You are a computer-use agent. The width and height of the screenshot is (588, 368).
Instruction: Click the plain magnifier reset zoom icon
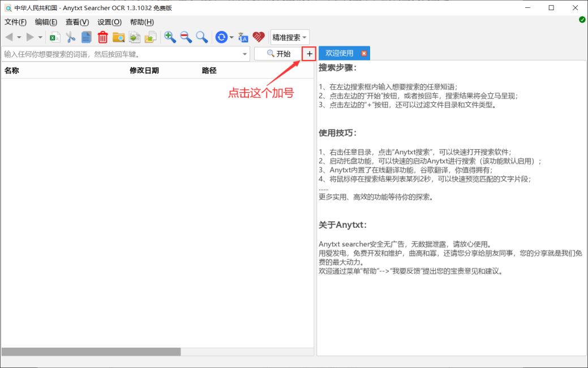[x=201, y=37]
